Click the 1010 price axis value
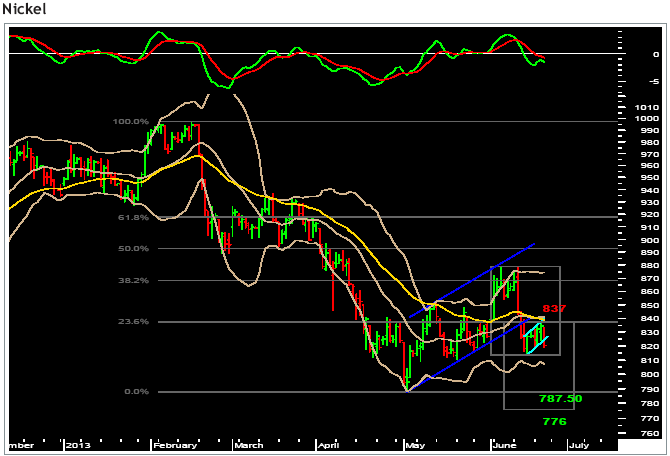Viewport: 670px width, 456px height. [x=646, y=107]
